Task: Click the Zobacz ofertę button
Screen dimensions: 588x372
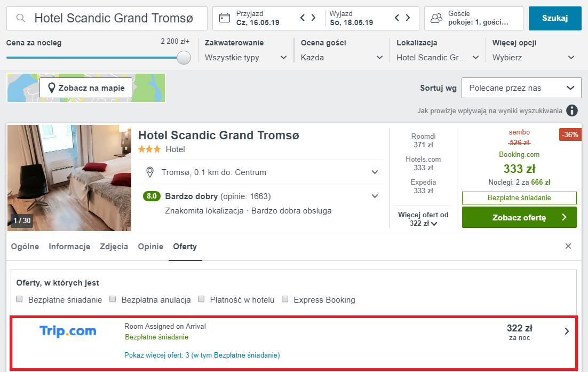Action: [519, 217]
